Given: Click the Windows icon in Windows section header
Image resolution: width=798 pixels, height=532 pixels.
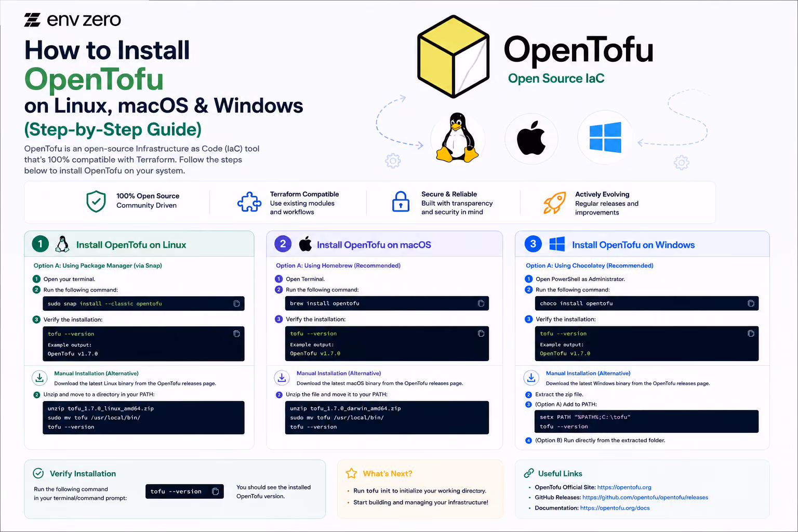Looking at the screenshot, I should coord(557,244).
